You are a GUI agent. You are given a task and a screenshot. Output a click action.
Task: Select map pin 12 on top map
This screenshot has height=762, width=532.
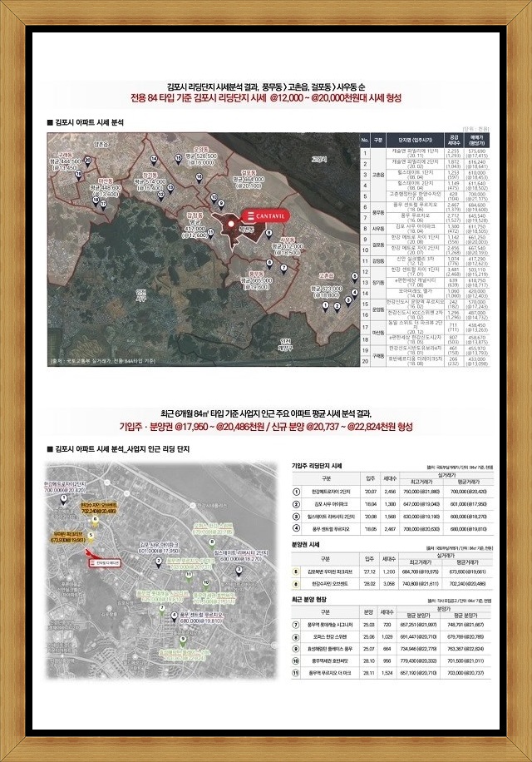click(x=160, y=195)
